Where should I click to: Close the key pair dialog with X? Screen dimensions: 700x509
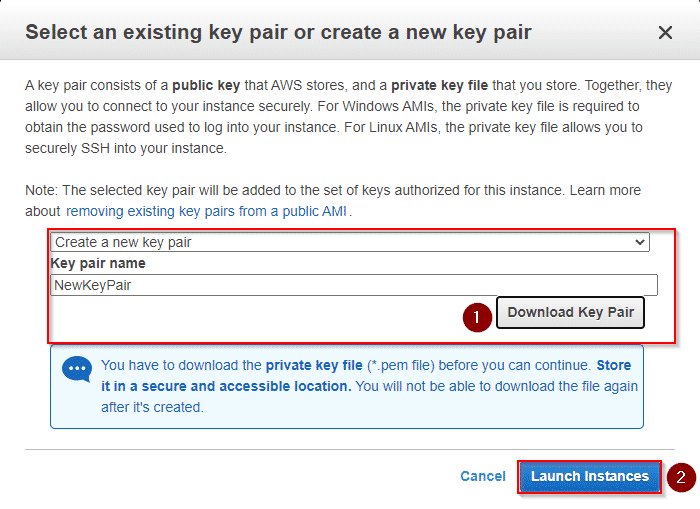tap(665, 33)
